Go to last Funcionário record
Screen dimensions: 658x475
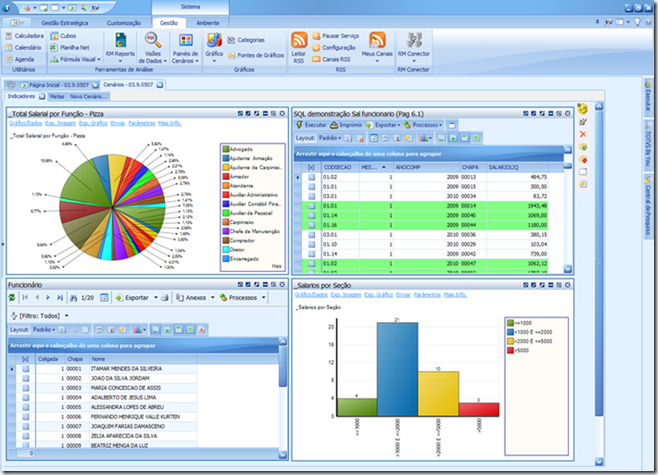pos(60,298)
